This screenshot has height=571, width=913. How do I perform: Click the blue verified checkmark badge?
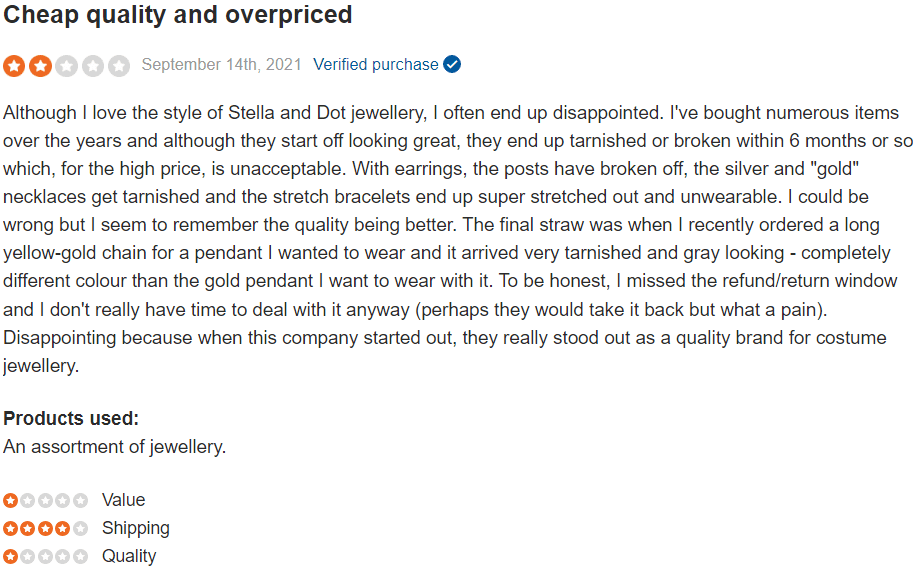[452, 64]
